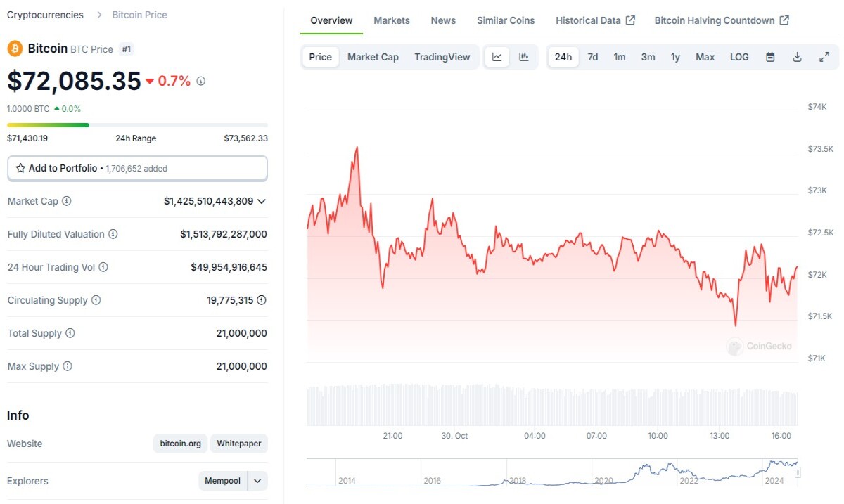Open the Markets tab

pos(392,20)
